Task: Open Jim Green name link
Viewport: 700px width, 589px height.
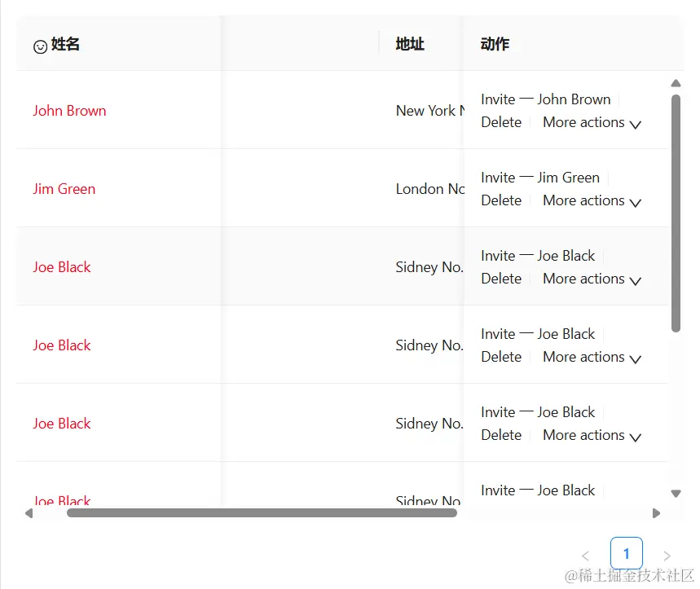Action: (x=64, y=189)
